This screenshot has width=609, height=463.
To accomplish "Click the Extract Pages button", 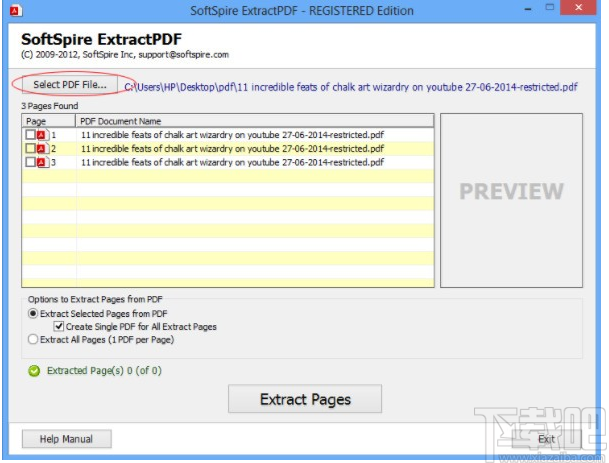I will tap(305, 399).
